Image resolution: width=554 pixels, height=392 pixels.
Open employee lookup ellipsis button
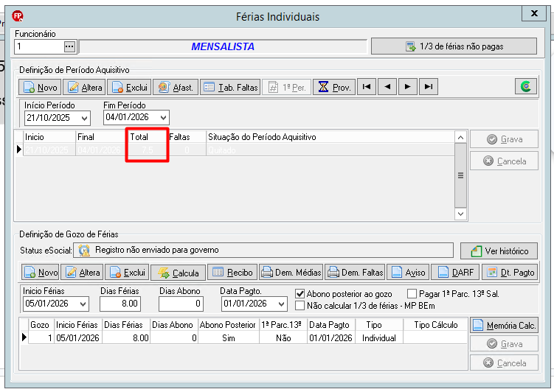pyautogui.click(x=69, y=46)
